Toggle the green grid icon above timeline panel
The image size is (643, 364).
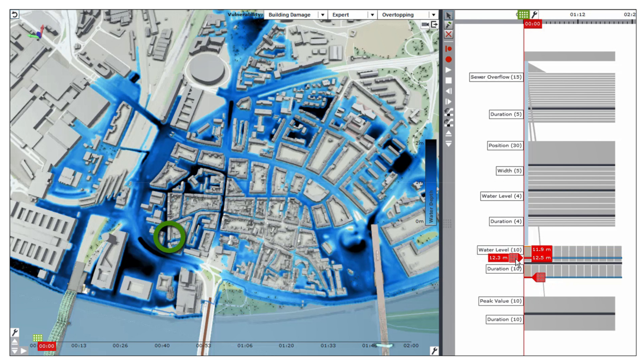click(x=523, y=15)
